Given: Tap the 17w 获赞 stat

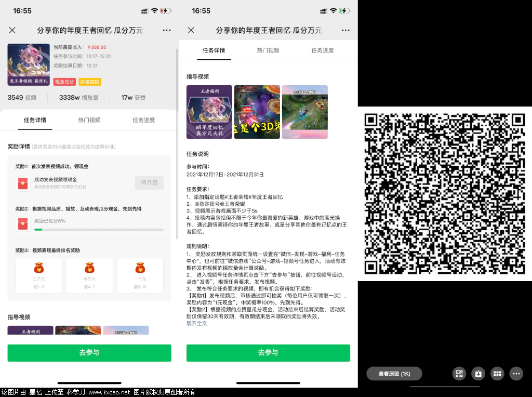Looking at the screenshot, I should coord(134,98).
